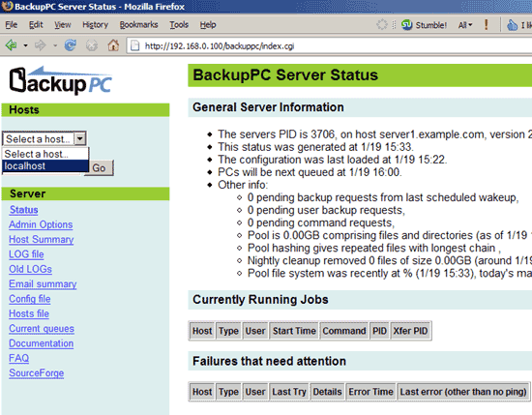Click the Stop loading icon
Image resolution: width=532 pixels, height=415 pixels.
click(92, 45)
